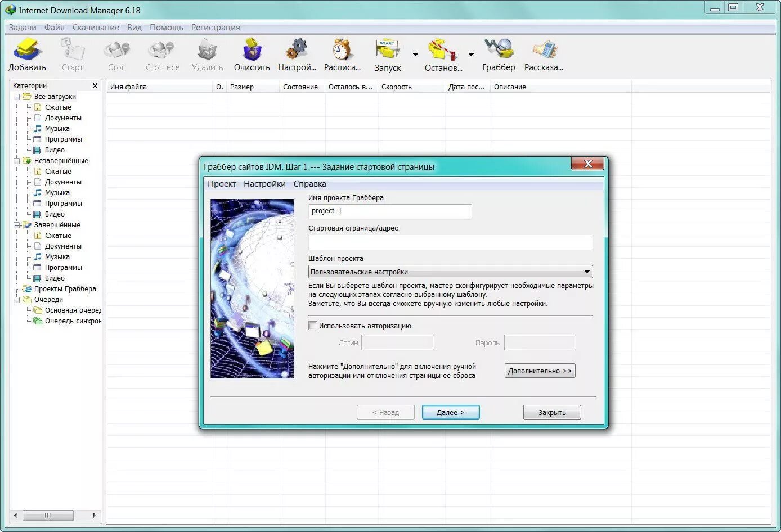The image size is (781, 532).
Task: Select Основная очередь in the queues
Action: (x=73, y=310)
